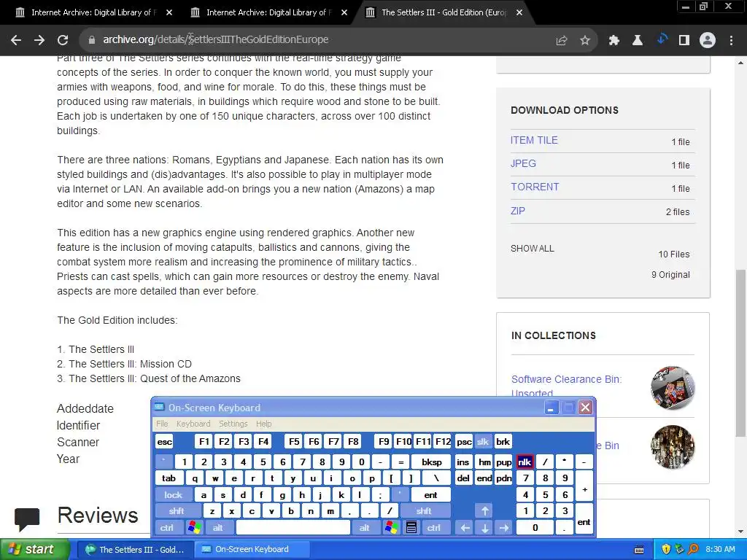The image size is (747, 560).
Task: Toggle the left alt key
Action: [218, 528]
